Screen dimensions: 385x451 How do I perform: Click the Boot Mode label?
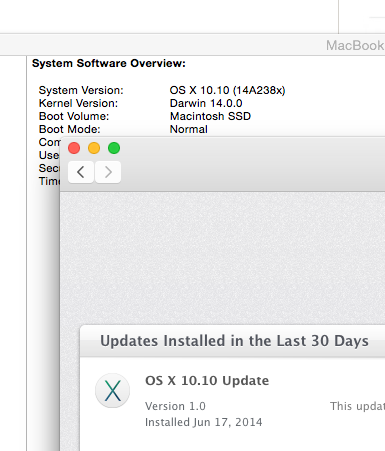[x=70, y=129]
